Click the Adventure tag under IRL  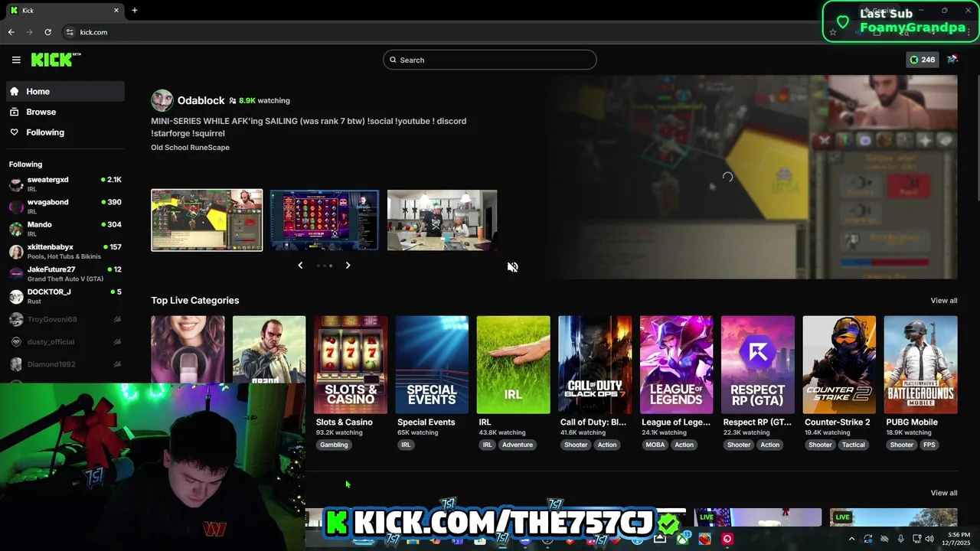tap(518, 445)
